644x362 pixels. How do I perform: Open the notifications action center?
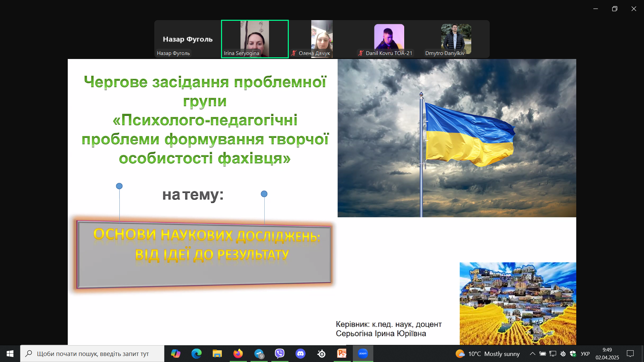pos(630,354)
